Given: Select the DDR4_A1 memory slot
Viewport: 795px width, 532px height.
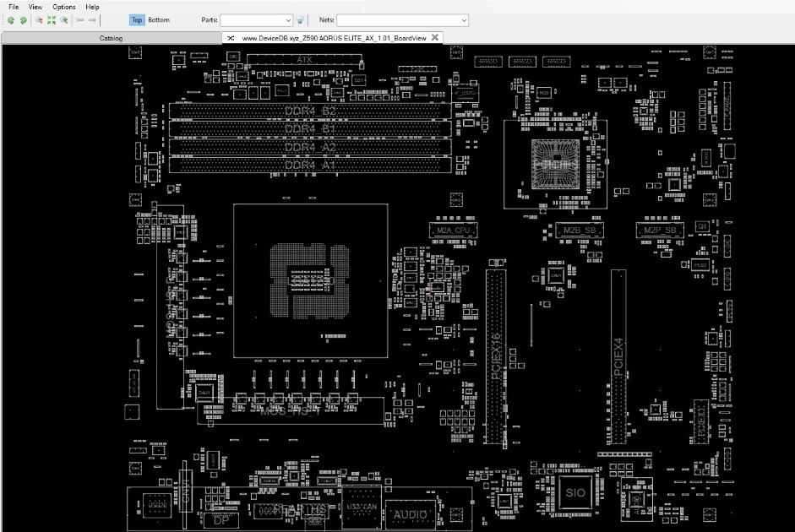Looking at the screenshot, I should [x=310, y=166].
